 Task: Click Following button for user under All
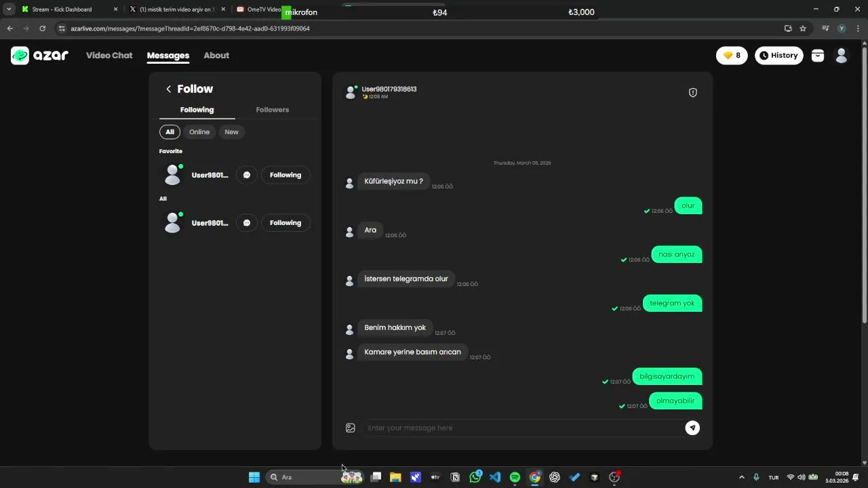pyautogui.click(x=285, y=223)
